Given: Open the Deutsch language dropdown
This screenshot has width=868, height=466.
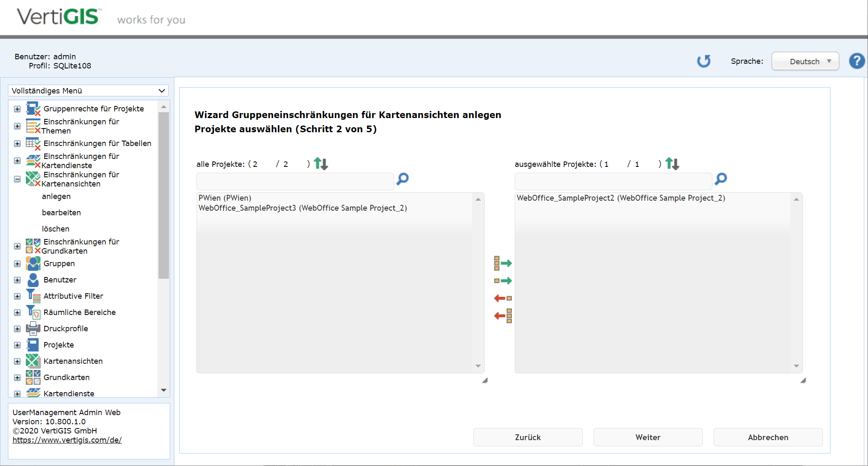Looking at the screenshot, I should click(x=805, y=61).
